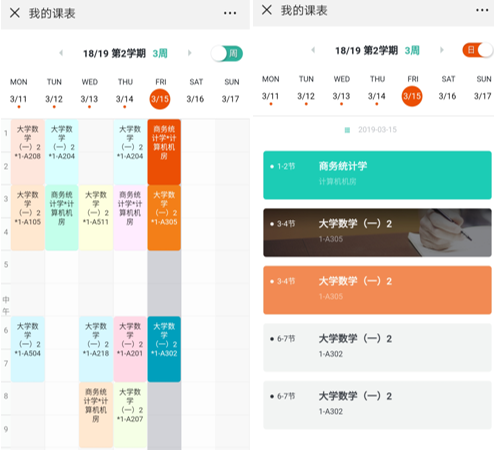Click 18/19 第2学期 title in day view

pos(366,50)
